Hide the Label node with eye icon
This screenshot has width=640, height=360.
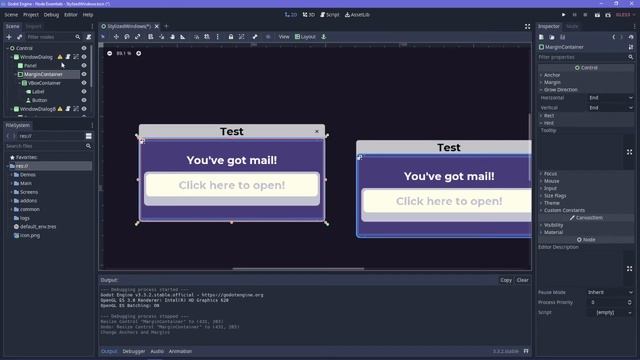(x=84, y=92)
